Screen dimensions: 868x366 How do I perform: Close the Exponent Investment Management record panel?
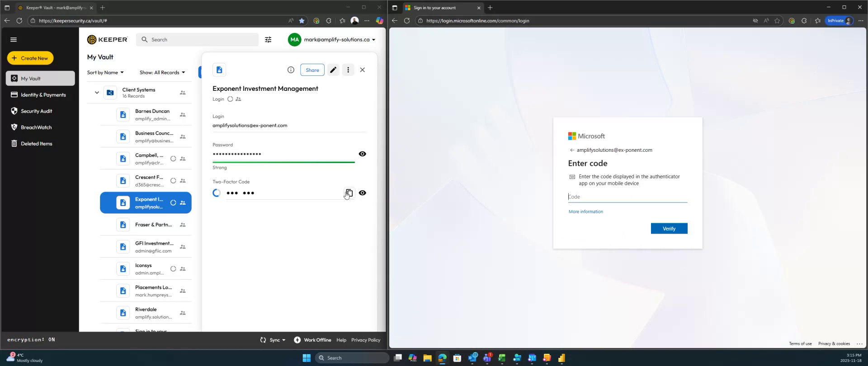pyautogui.click(x=363, y=70)
